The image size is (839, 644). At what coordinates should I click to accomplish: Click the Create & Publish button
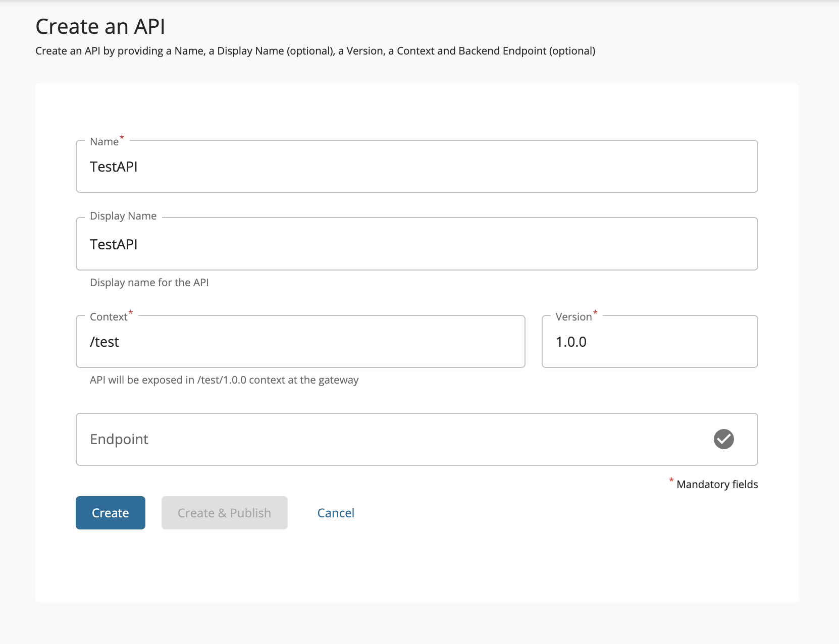click(x=224, y=512)
